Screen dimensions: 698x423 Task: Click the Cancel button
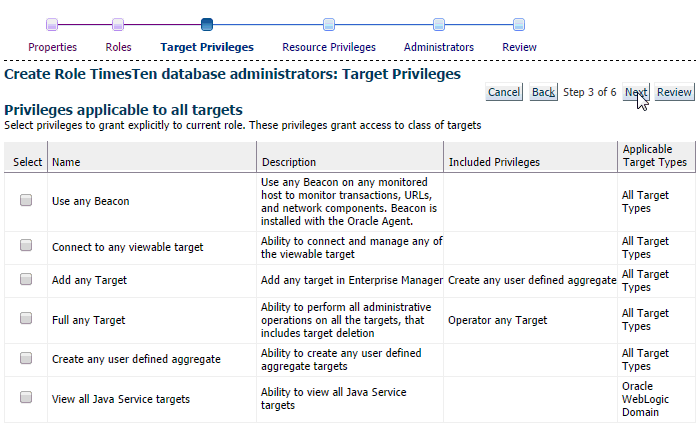(x=504, y=92)
